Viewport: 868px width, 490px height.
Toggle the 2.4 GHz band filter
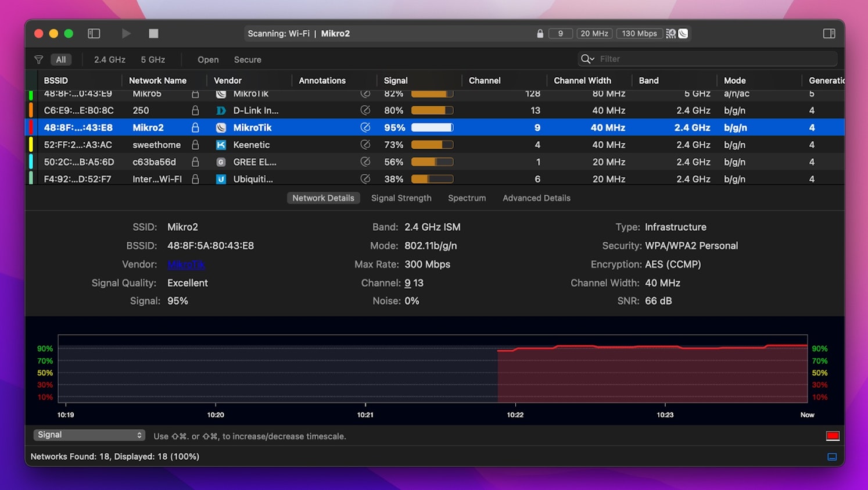click(x=109, y=59)
